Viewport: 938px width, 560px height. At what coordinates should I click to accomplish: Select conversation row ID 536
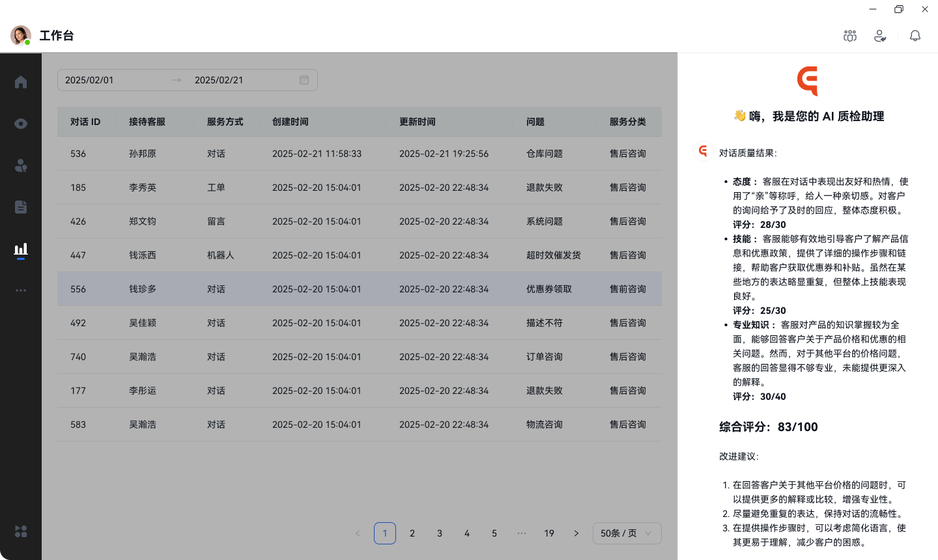click(360, 154)
